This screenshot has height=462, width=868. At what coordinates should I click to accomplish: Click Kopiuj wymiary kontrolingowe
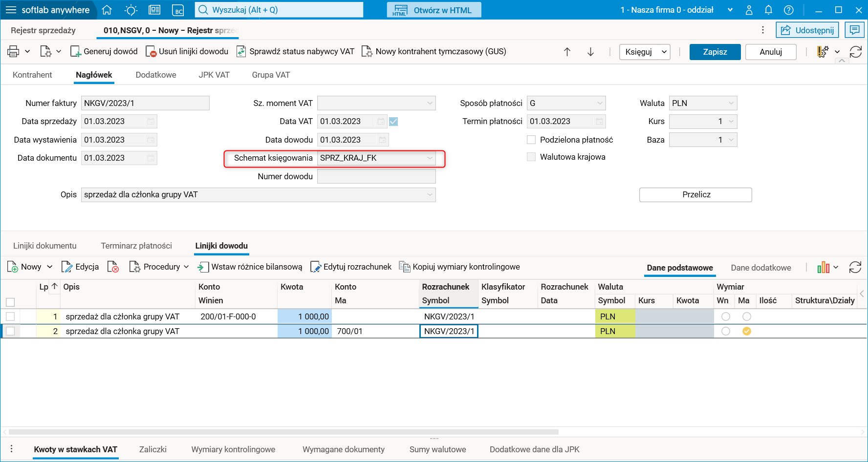459,267
